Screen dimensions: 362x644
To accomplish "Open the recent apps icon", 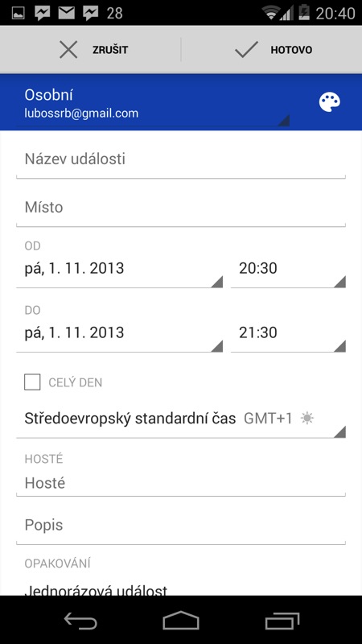I will pos(282,620).
